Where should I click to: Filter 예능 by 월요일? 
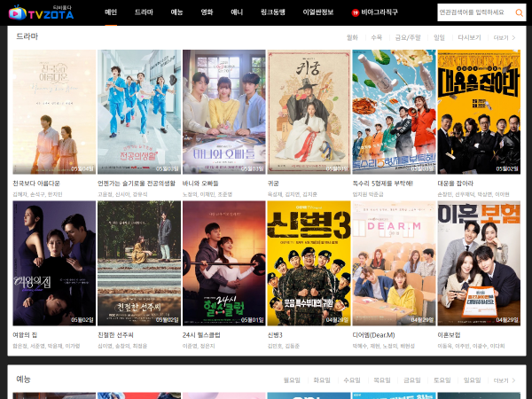pyautogui.click(x=292, y=380)
